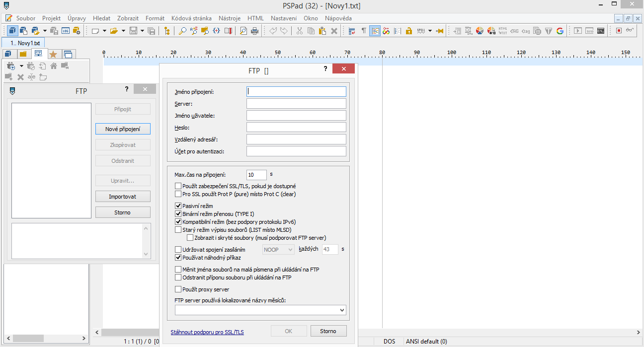Open the Soubor menu
Screen dimensions: 644x347
click(x=26, y=18)
